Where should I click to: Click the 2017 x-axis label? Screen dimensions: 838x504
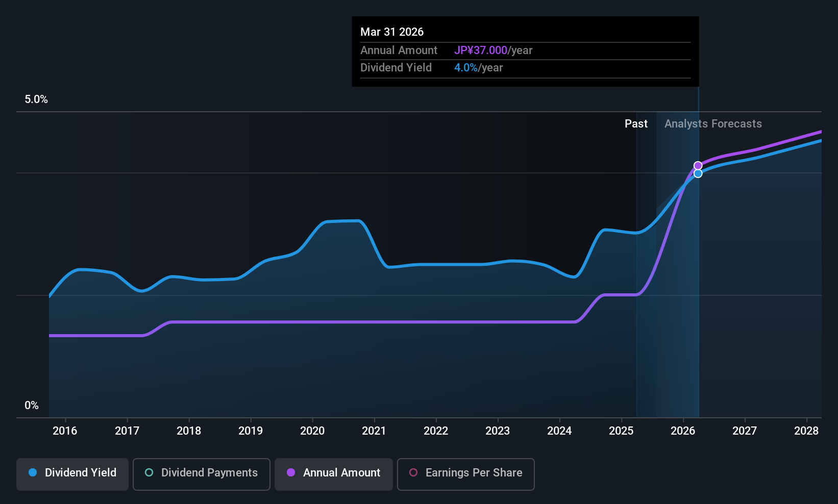(x=127, y=431)
